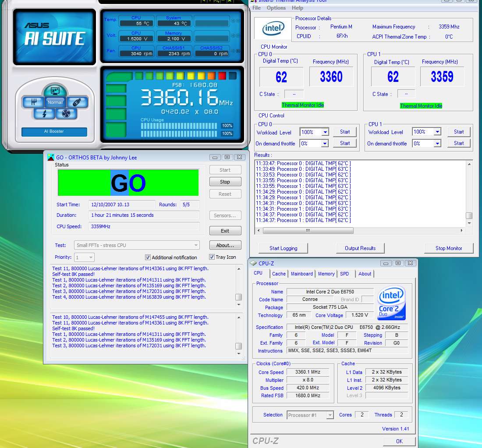The height and width of the screenshot is (448, 482).
Task: Click the Reset button in ORTHOS
Action: click(225, 194)
